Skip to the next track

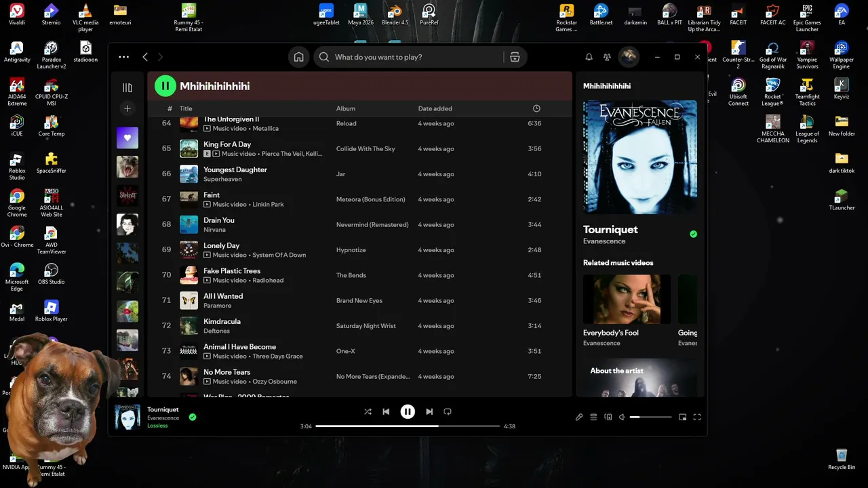pyautogui.click(x=429, y=411)
